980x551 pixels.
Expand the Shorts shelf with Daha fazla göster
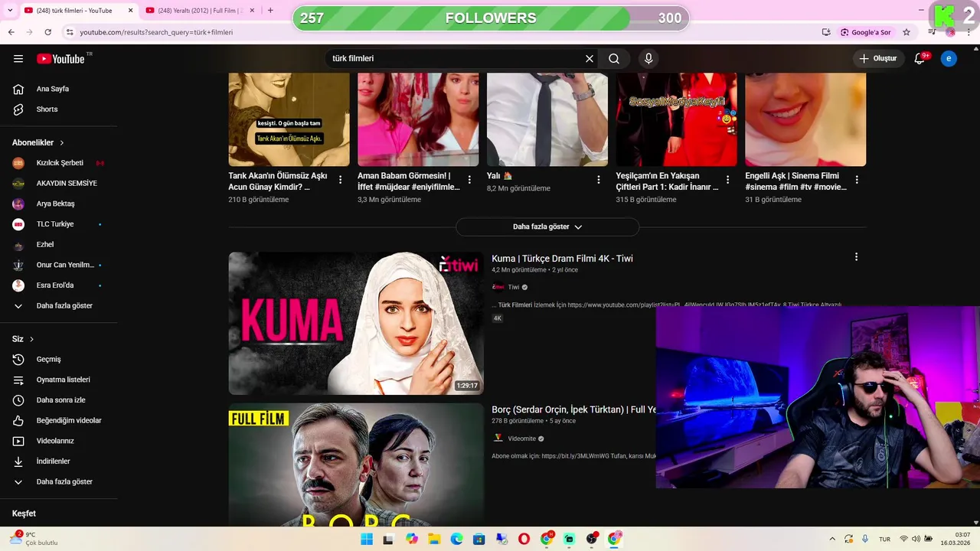547,227
